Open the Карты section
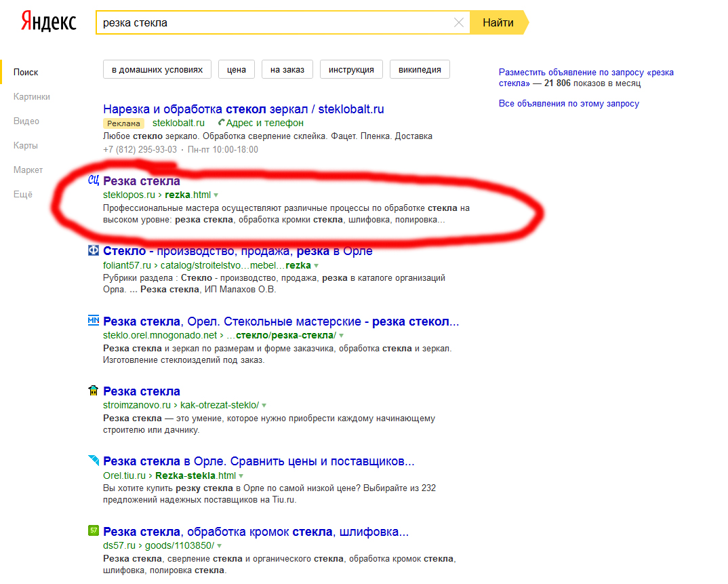728x584 pixels. [x=26, y=145]
